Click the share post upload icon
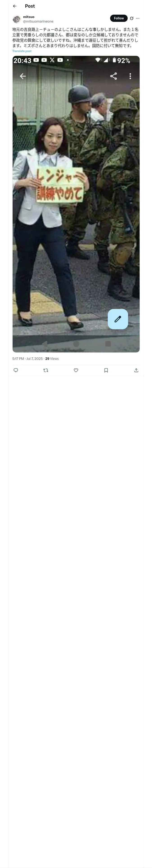152x868 pixels. (136, 370)
